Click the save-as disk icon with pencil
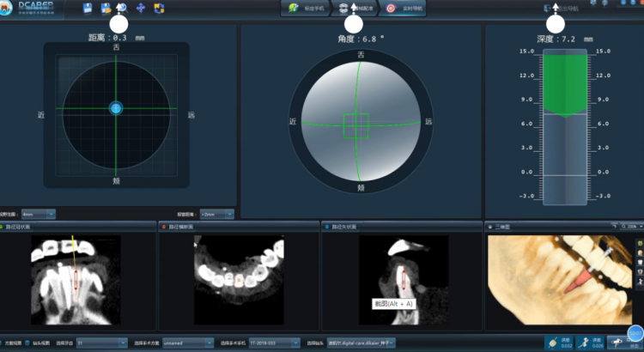This screenshot has width=644, height=352. (x=106, y=9)
